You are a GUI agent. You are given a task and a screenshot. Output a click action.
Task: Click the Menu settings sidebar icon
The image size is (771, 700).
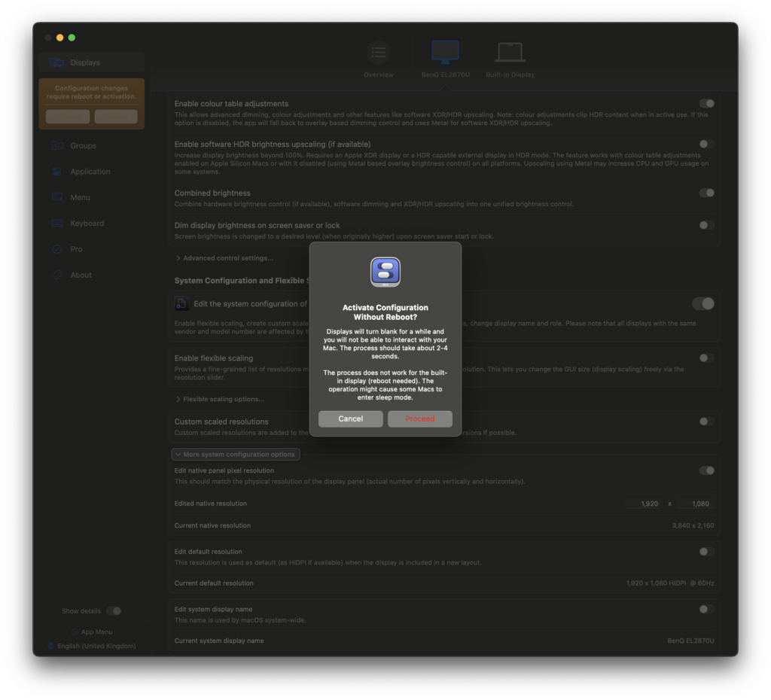tap(57, 197)
